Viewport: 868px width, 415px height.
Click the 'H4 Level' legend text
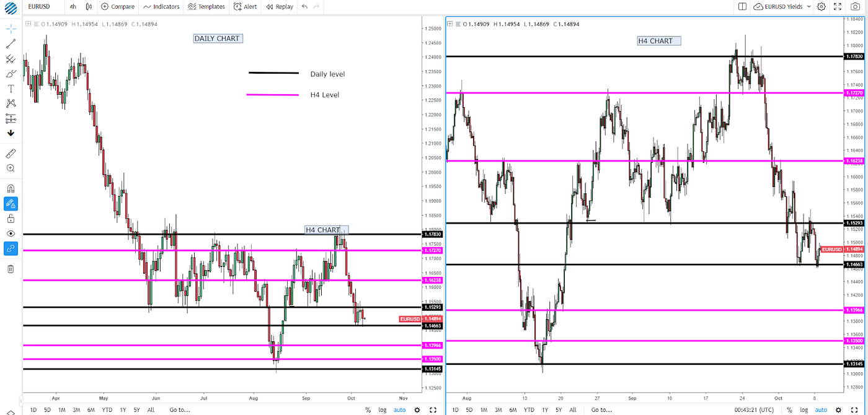tap(325, 95)
